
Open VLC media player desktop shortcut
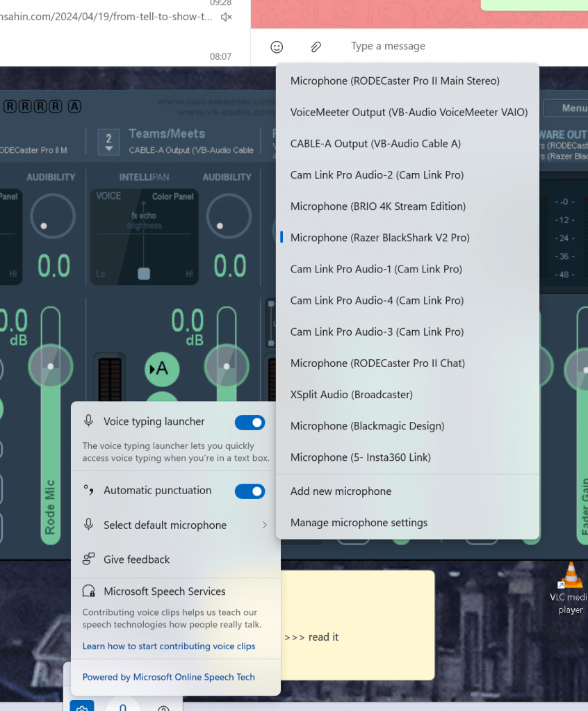coord(571,589)
